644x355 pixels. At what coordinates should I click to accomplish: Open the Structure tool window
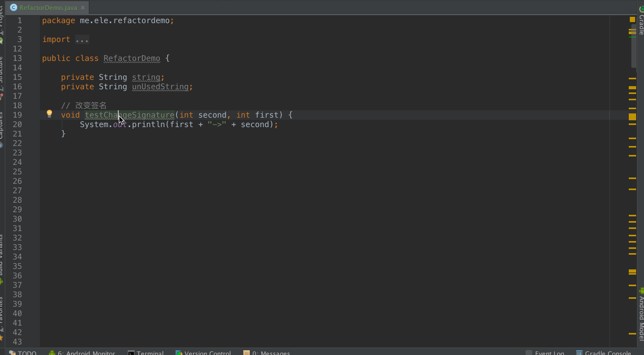click(x=2, y=74)
